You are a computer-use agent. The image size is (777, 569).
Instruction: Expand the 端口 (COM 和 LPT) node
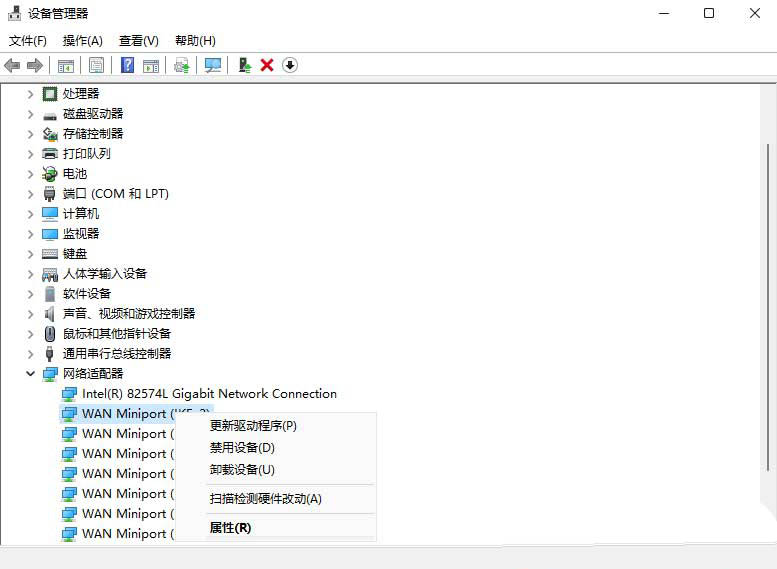30,193
